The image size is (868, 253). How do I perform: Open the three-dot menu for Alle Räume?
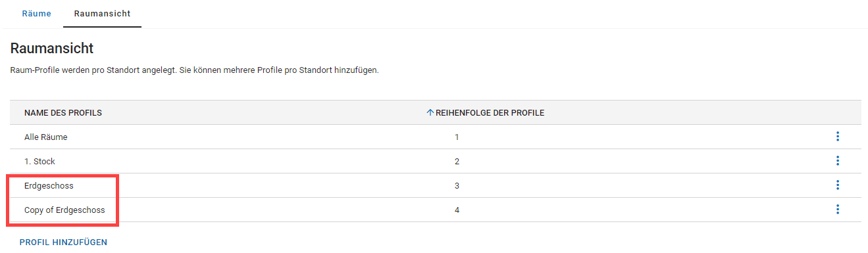[x=837, y=137]
